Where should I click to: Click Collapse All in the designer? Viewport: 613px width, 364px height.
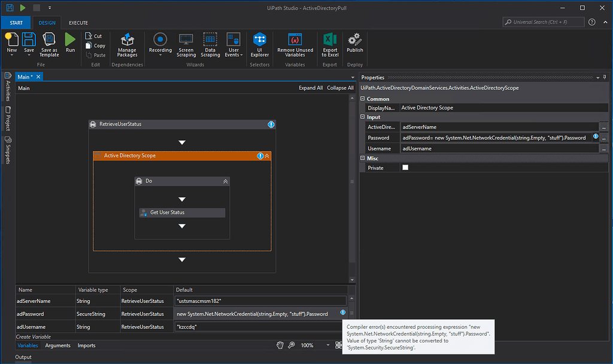340,88
